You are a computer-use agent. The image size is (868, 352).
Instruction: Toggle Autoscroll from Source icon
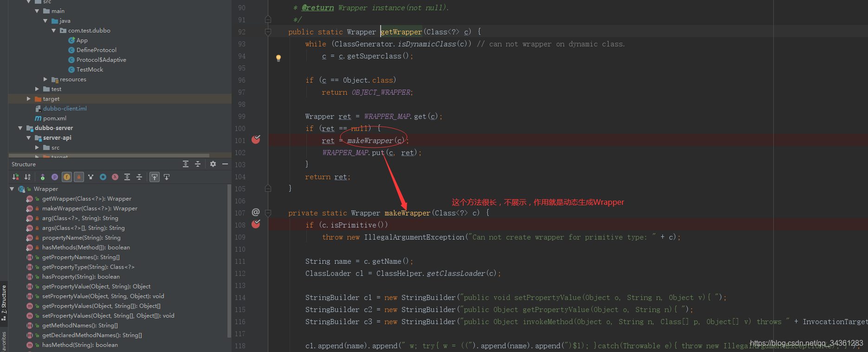pos(167,177)
